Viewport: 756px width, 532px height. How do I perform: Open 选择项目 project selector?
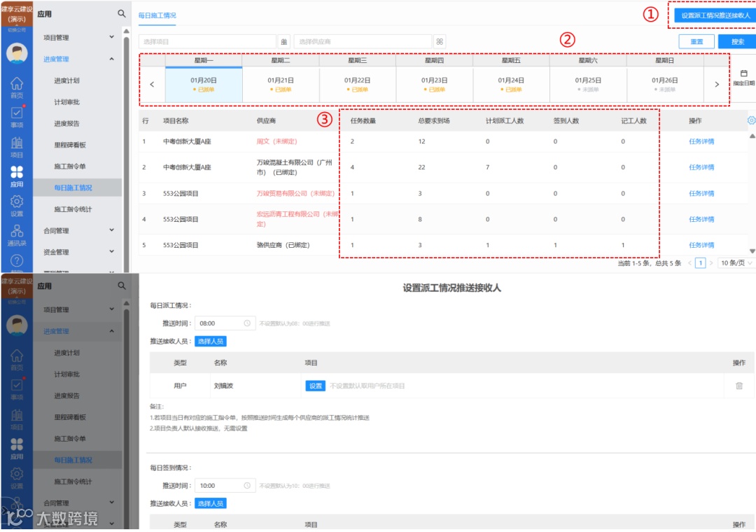tap(207, 42)
